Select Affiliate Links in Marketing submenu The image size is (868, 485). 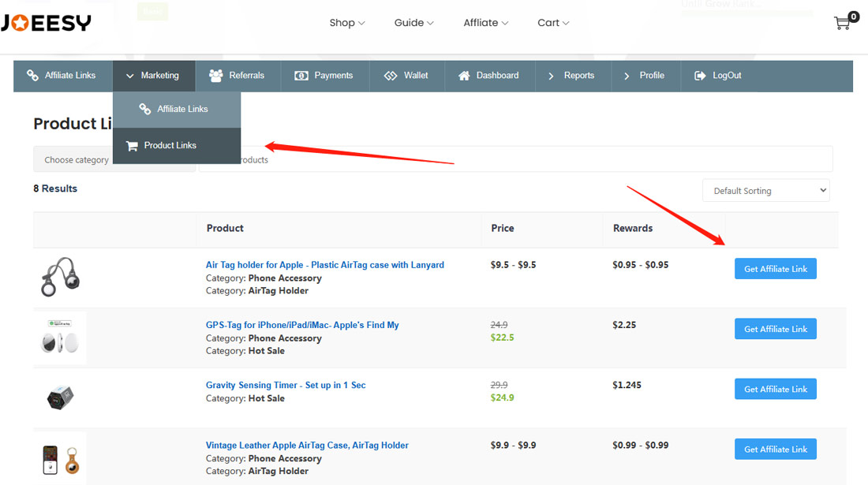click(181, 110)
